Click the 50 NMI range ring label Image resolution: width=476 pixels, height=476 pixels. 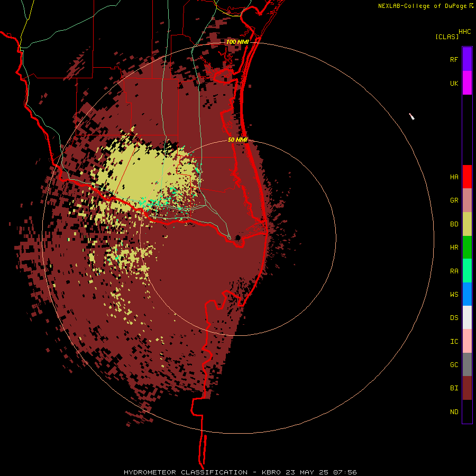tap(237, 140)
